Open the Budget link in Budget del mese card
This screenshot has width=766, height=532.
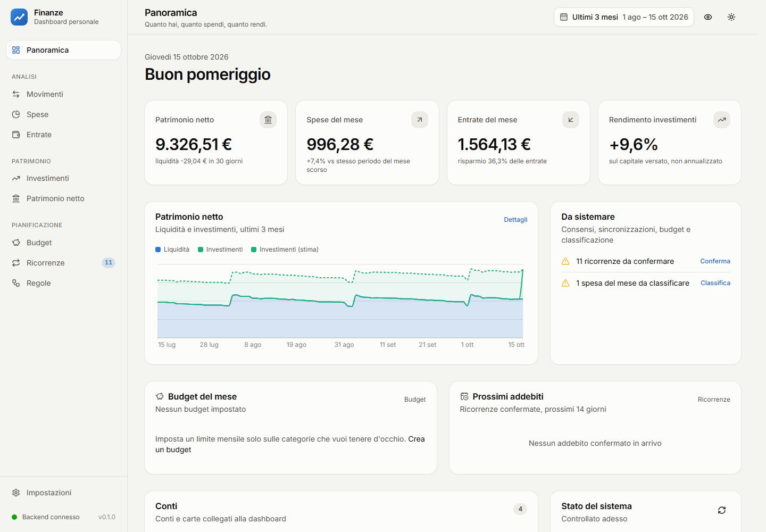[415, 400]
